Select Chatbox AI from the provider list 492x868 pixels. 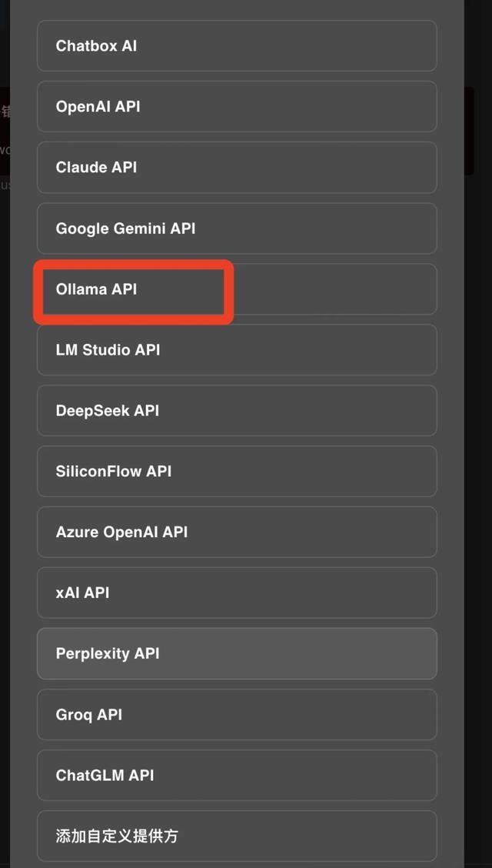coord(237,46)
